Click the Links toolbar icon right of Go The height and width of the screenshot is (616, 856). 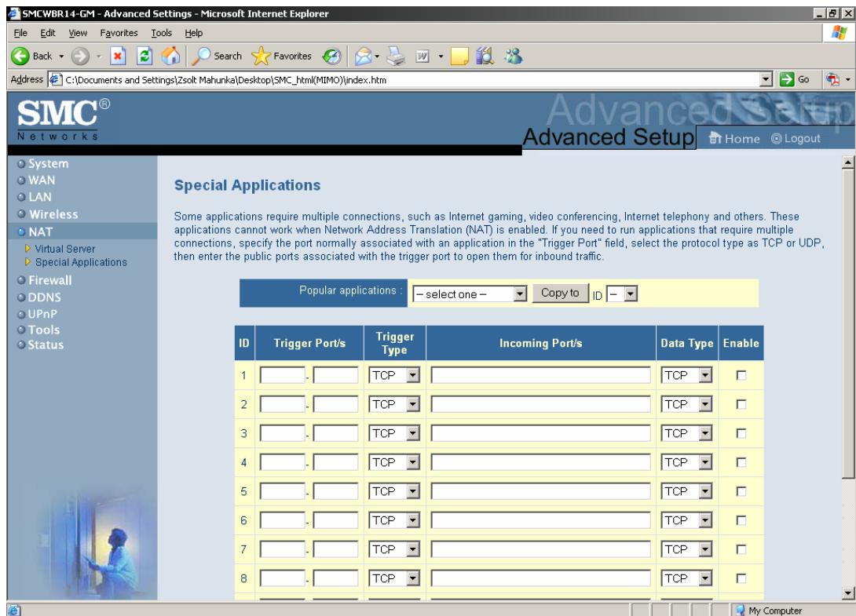click(x=832, y=79)
